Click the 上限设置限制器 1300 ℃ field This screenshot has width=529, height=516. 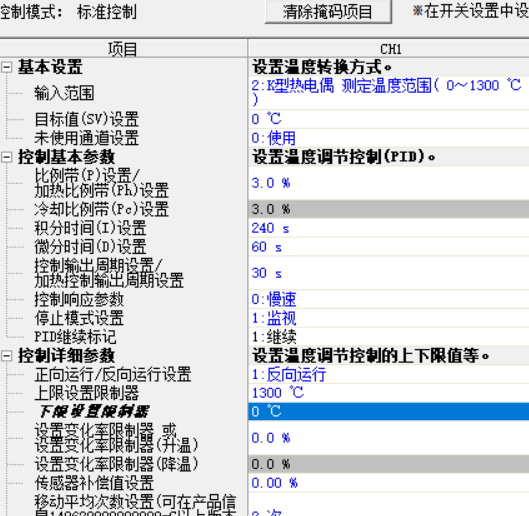click(x=389, y=393)
